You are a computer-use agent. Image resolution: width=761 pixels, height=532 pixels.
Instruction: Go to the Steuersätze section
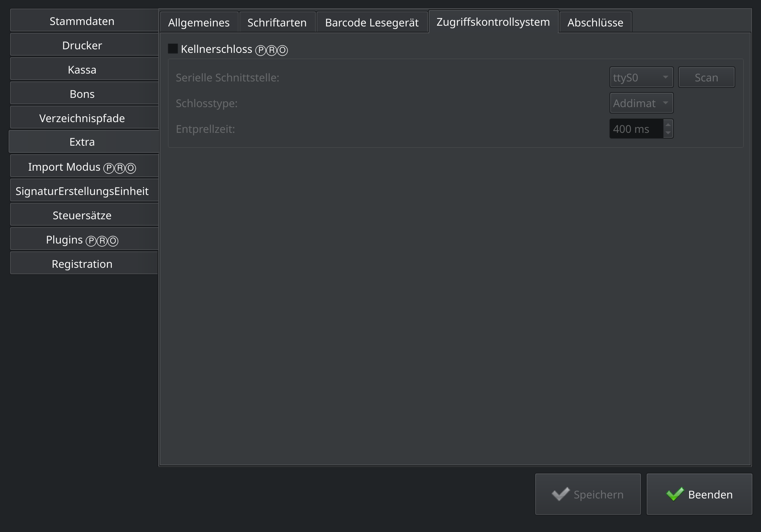tap(84, 215)
